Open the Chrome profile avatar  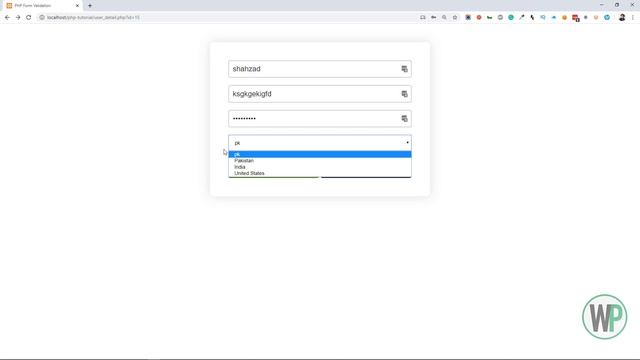click(x=622, y=18)
